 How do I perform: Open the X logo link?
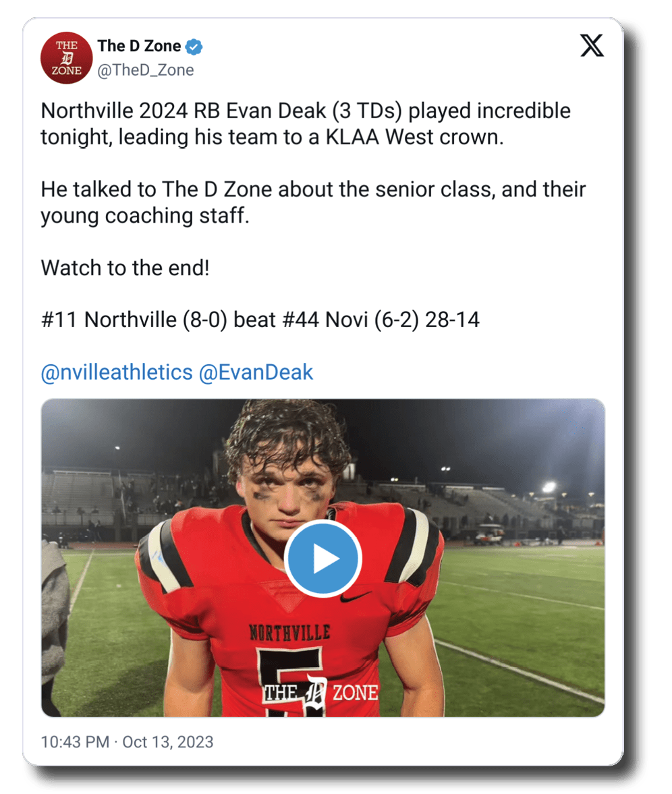click(x=592, y=46)
